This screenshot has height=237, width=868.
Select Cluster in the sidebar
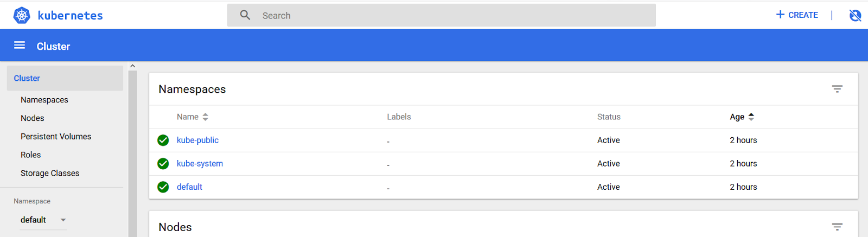[x=27, y=79]
